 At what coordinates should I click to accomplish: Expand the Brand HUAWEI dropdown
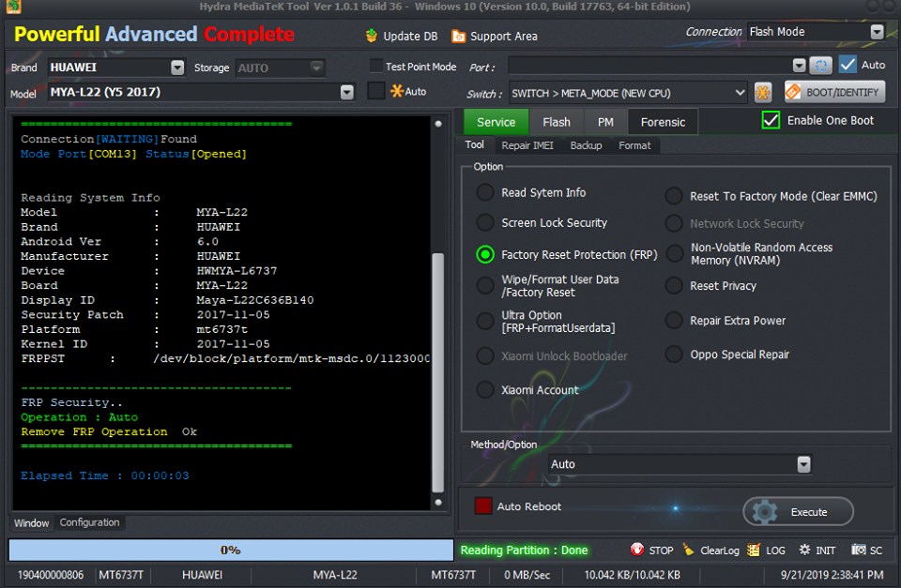(x=177, y=68)
